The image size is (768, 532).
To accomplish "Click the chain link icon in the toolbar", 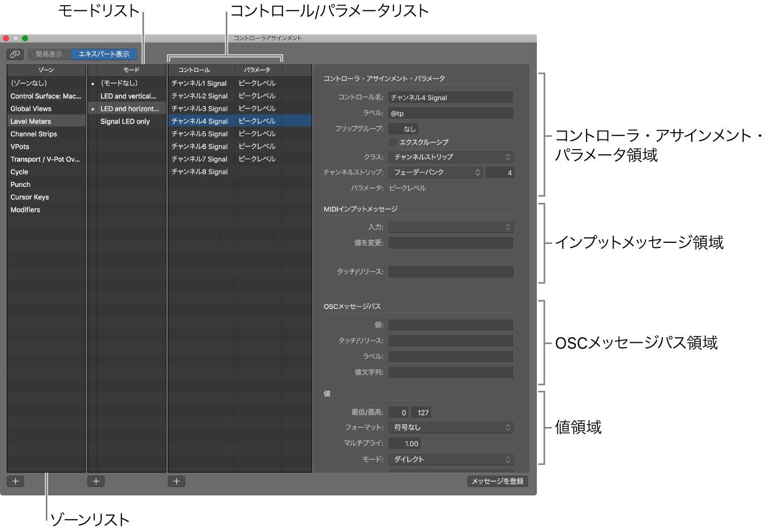I will (x=15, y=54).
